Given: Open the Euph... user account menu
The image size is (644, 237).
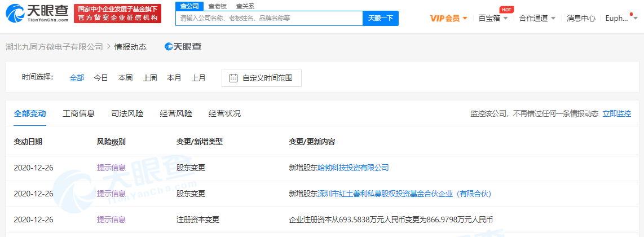Looking at the screenshot, I should click(621, 19).
